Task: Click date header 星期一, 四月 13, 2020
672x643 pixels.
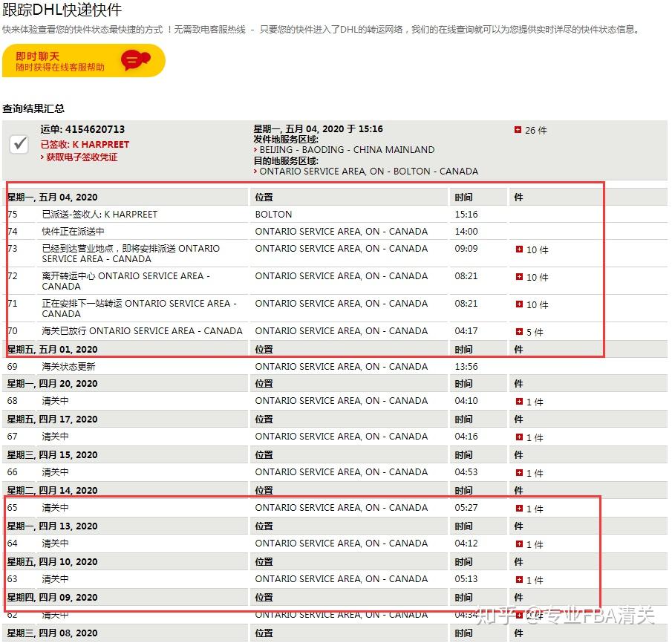Action: (52, 526)
